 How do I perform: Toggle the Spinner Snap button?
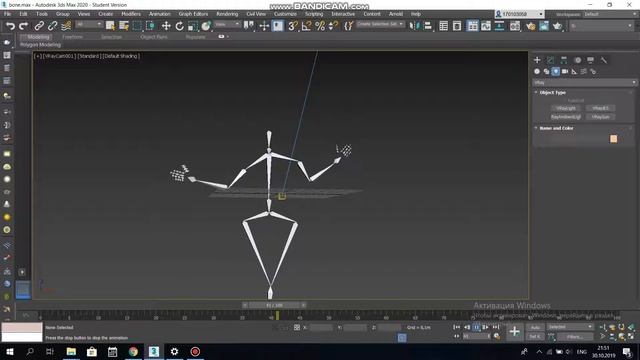point(333,26)
